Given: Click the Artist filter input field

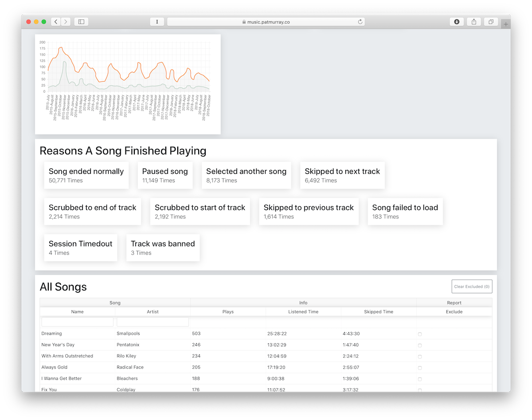Looking at the screenshot, I should 152,322.
